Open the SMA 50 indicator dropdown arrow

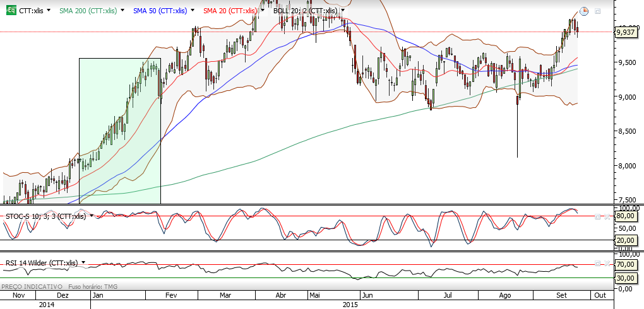pos(192,11)
